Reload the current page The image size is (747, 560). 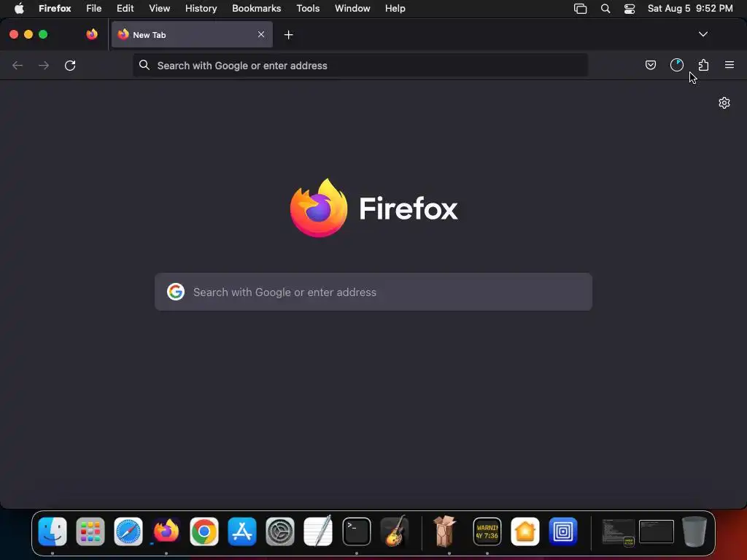click(x=70, y=65)
